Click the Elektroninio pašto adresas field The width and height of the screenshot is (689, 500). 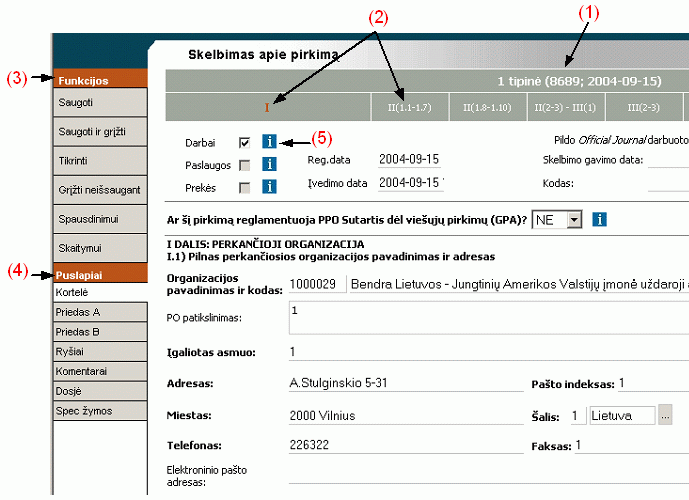(x=489, y=476)
